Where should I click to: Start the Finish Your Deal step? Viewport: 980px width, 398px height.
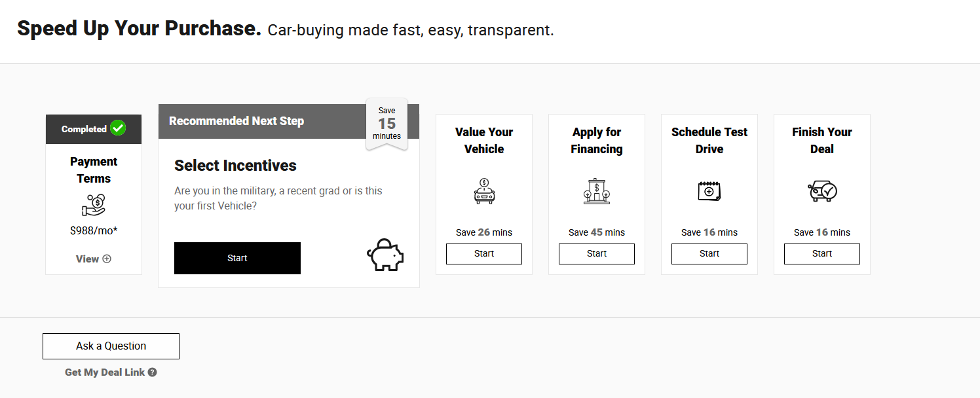822,254
